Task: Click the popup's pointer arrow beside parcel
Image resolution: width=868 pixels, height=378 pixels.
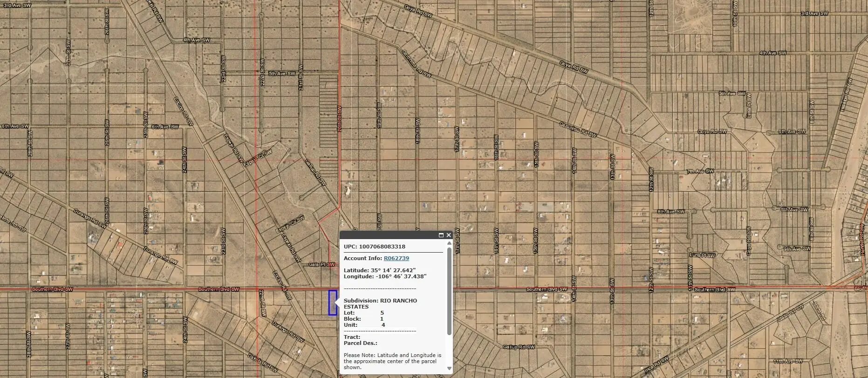Action: point(337,303)
